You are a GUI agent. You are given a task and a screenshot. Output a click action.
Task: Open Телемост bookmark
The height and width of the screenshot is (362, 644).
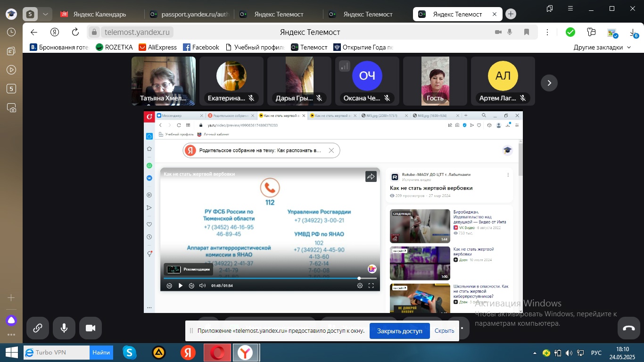(x=309, y=47)
